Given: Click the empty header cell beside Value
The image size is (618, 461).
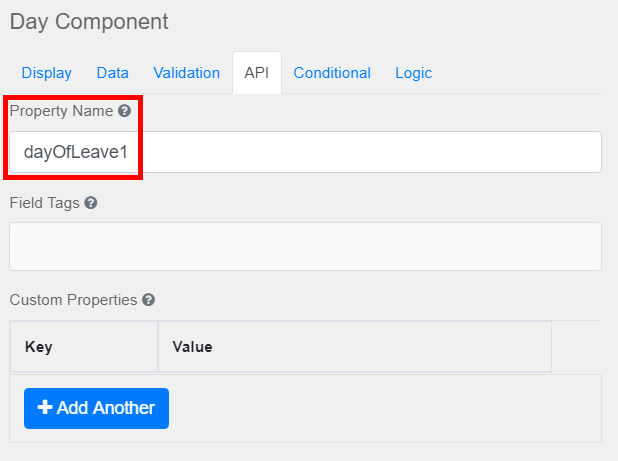Looking at the screenshot, I should coord(576,347).
